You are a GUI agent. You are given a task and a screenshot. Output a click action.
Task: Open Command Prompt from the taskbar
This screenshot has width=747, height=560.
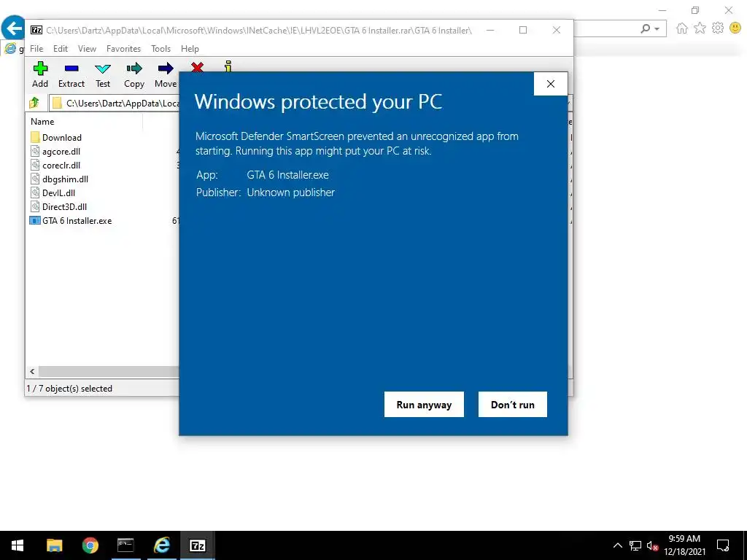(x=125, y=545)
